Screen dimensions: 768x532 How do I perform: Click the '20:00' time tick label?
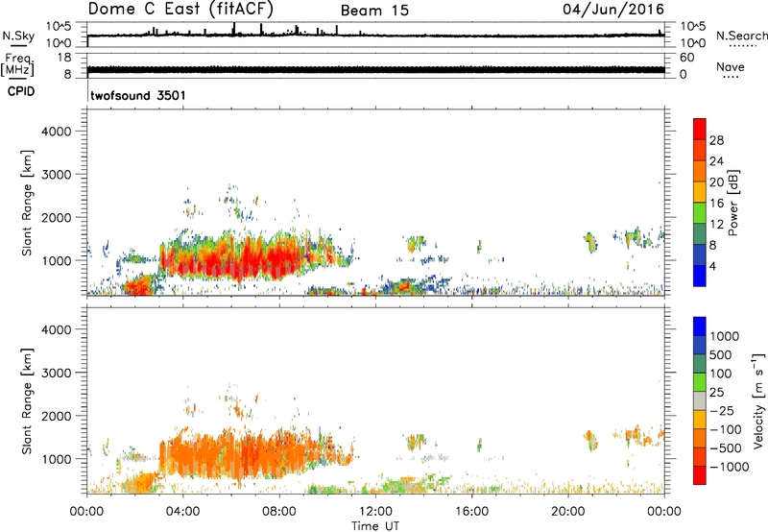coord(567,512)
